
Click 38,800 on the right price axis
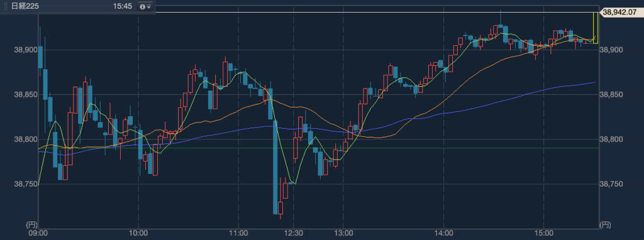[x=611, y=139]
